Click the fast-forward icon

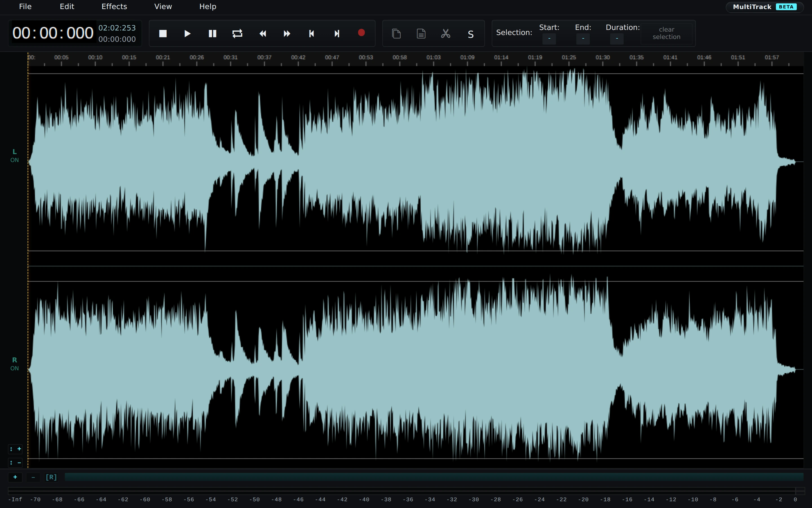point(287,34)
